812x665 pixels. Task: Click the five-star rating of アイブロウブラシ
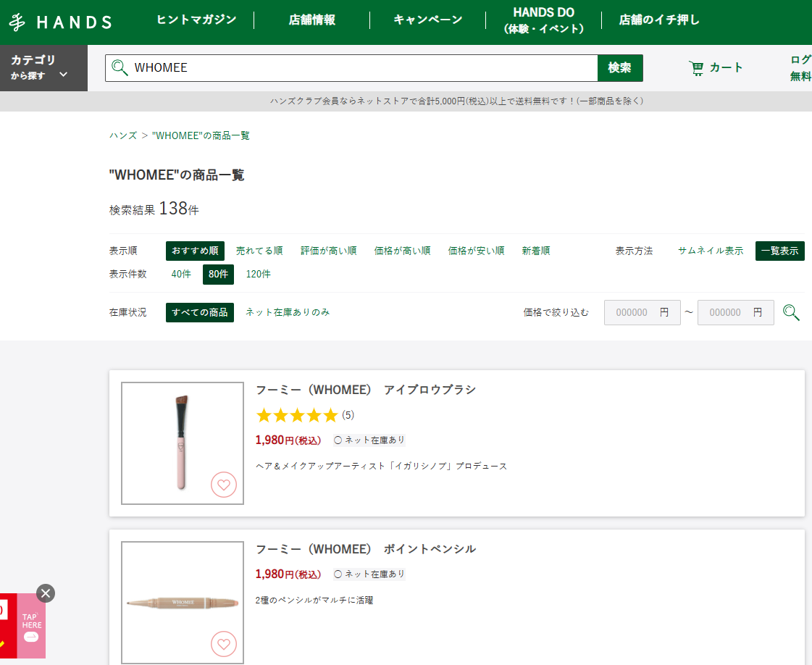coord(297,415)
